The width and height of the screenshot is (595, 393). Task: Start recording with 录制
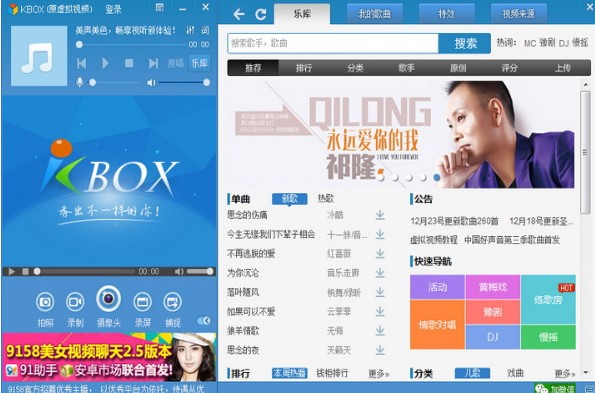(75, 310)
